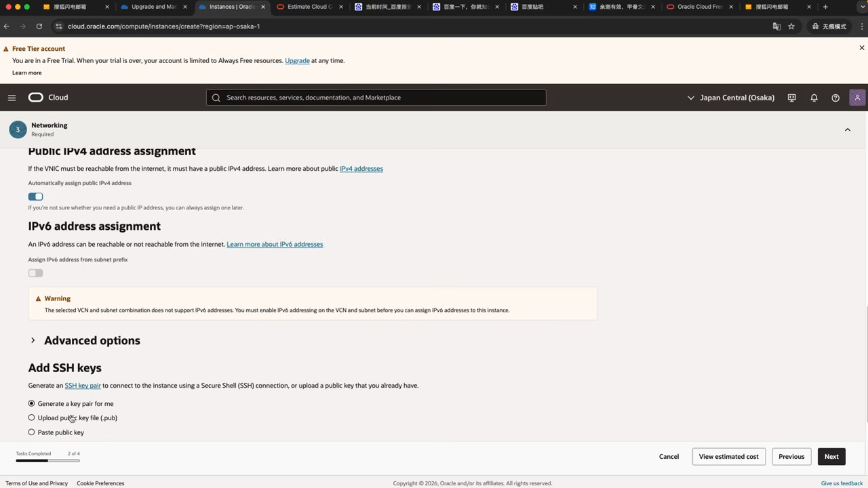Click the View estimated cost button
This screenshot has width=868, height=488.
(729, 456)
